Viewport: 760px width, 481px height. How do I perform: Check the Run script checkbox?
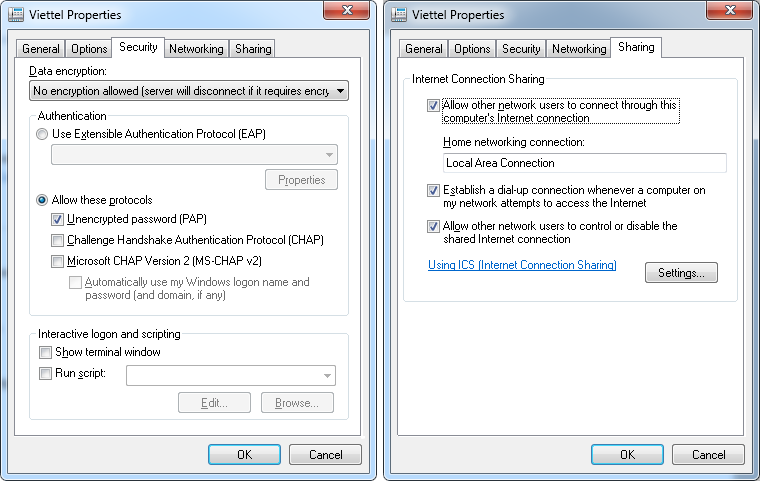(45, 373)
